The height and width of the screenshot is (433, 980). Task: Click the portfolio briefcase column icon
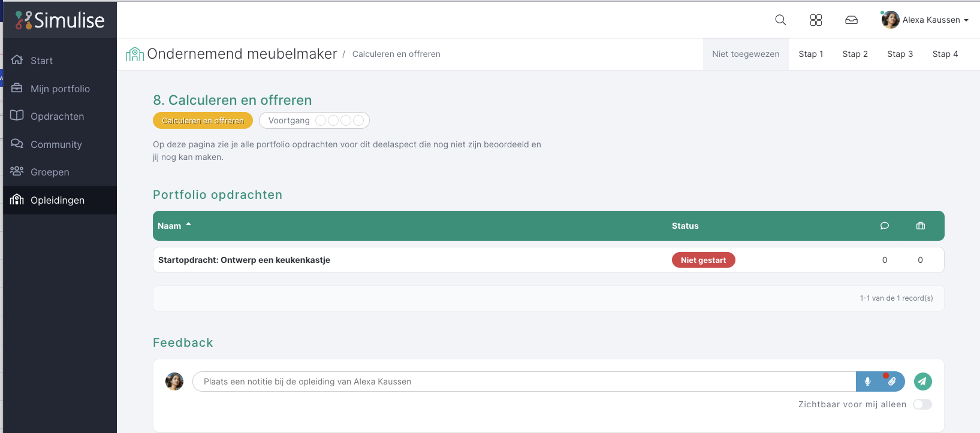pyautogui.click(x=921, y=226)
